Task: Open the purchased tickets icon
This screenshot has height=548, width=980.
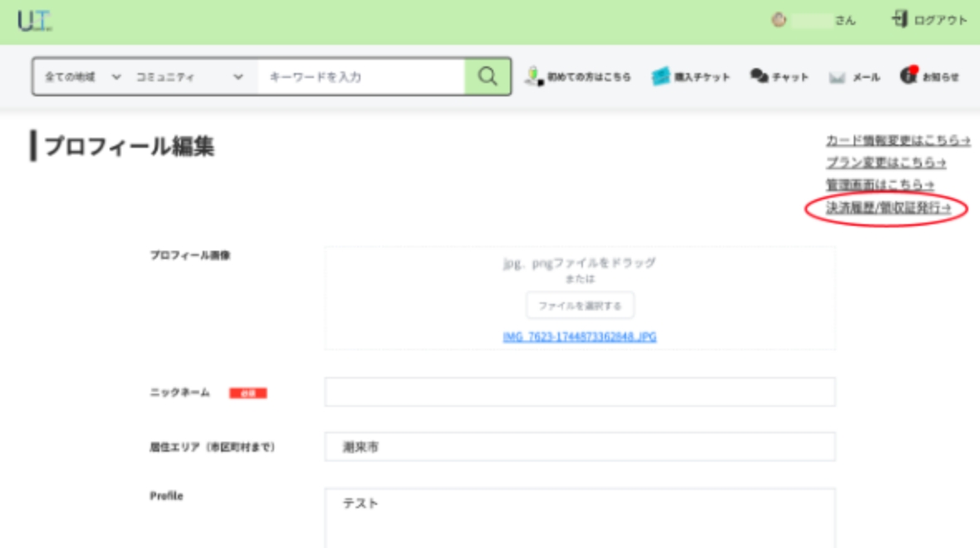Action: pyautogui.click(x=660, y=76)
